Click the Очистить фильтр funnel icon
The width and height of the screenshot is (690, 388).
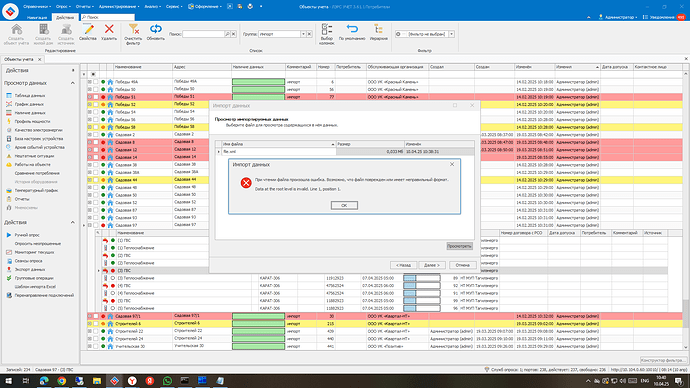coord(133,29)
